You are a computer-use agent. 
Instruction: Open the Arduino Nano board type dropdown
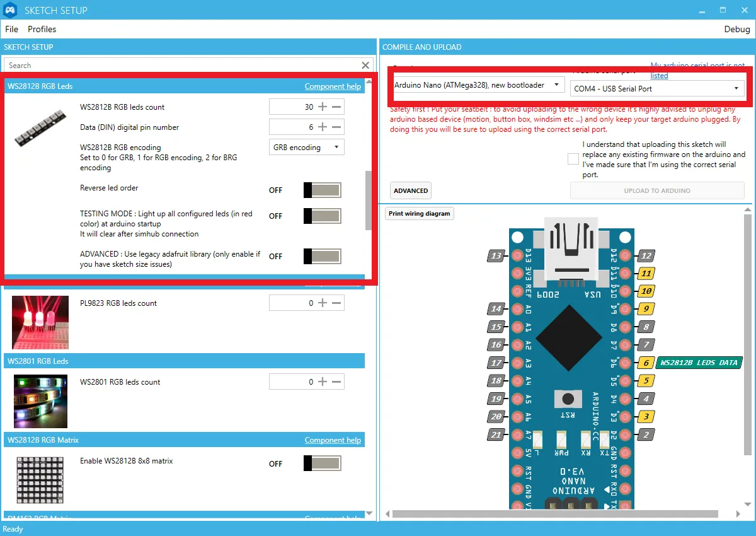tap(478, 85)
